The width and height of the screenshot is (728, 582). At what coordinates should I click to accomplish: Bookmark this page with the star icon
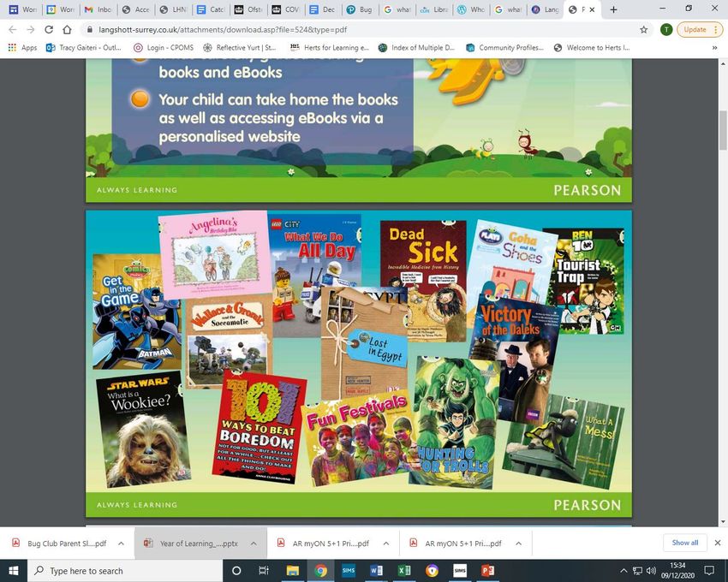643,30
